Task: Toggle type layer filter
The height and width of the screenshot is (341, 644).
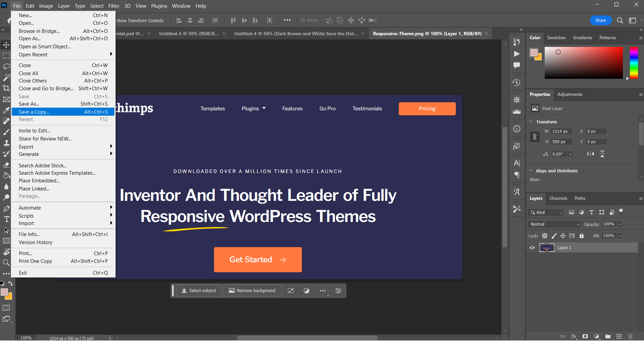Action: (x=591, y=212)
